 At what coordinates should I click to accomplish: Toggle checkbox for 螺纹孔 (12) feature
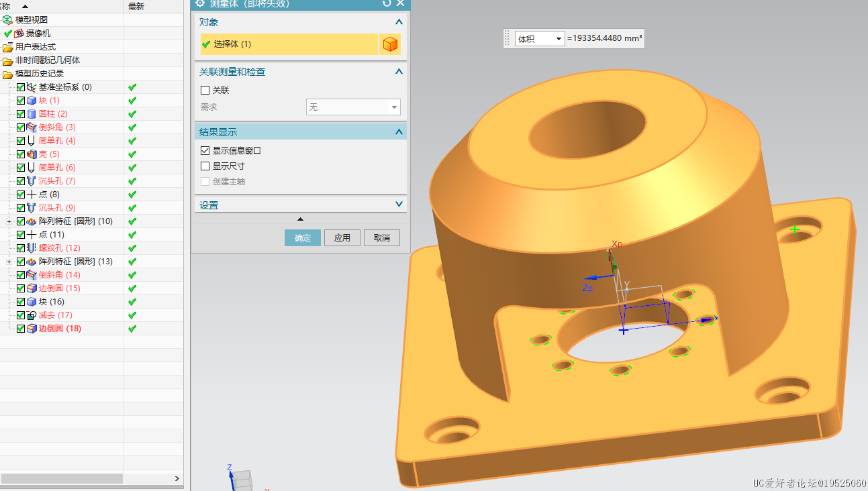(21, 248)
